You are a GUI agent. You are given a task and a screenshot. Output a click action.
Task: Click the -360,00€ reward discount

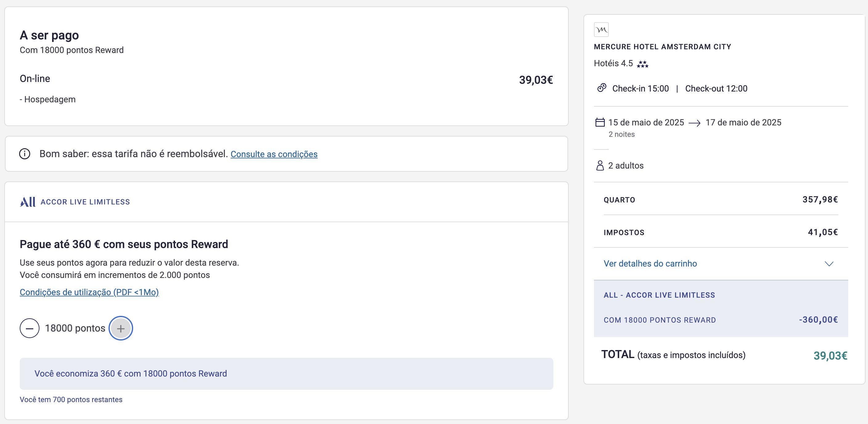(818, 319)
